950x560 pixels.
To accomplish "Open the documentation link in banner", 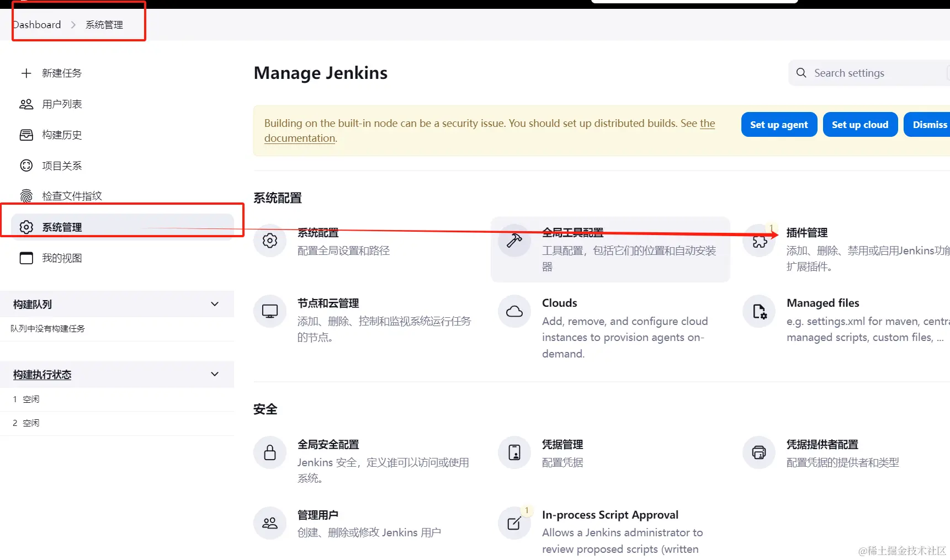I will 300,138.
